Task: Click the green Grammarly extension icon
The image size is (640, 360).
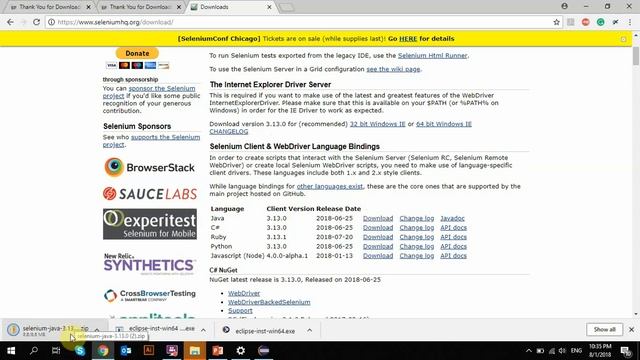Action: click(600, 22)
